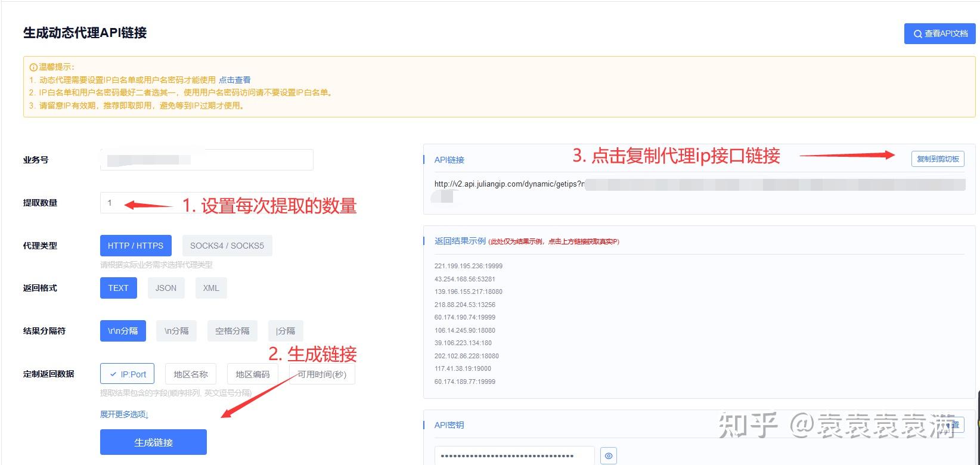Select SOCKS4 / SOCKS5 proxy type

pos(227,246)
